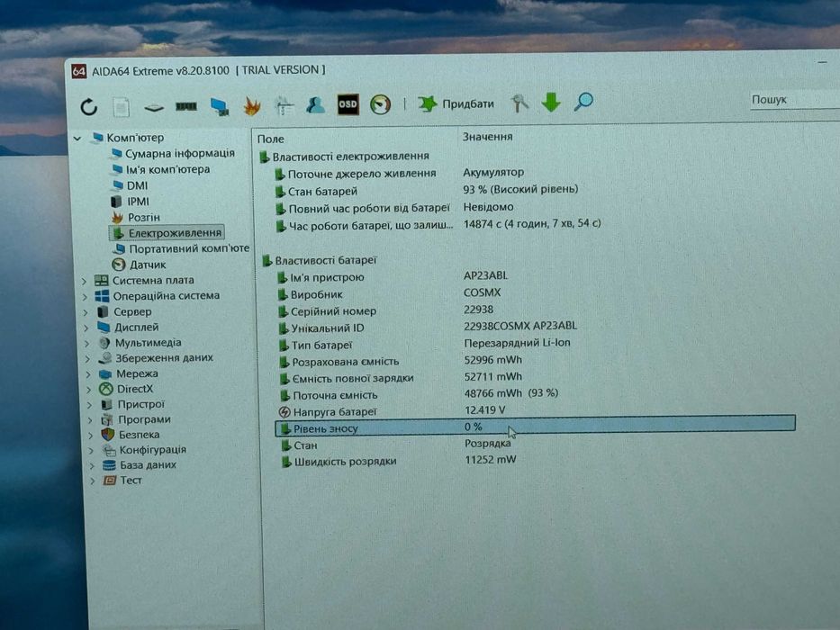Open Датчик tree item
The image size is (840, 630).
click(140, 265)
